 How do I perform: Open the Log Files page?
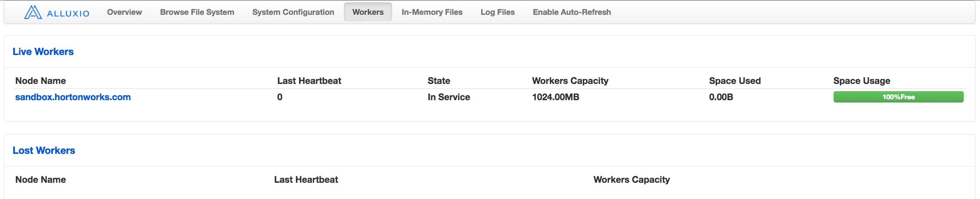497,12
